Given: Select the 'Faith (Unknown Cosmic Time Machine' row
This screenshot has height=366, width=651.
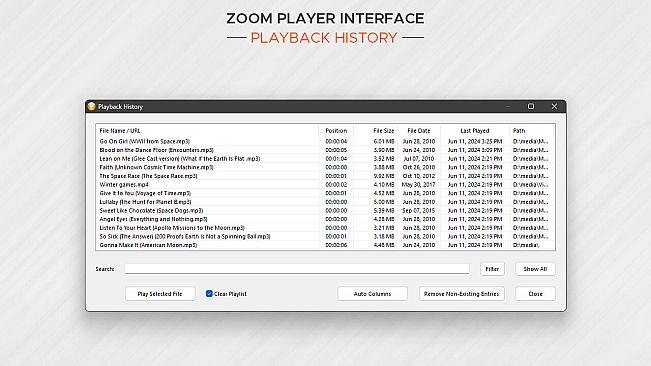Looking at the screenshot, I should (326, 167).
